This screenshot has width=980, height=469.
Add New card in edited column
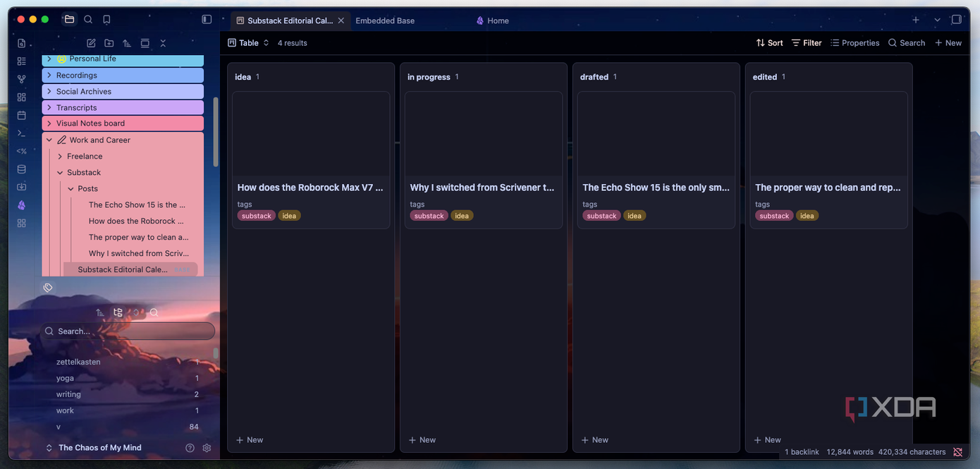click(768, 440)
